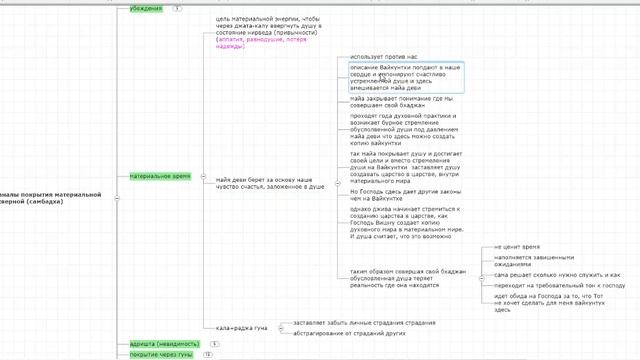Viewport: 640px width, 360px height.
Task: Collapse root node самбадха branch toggle
Action: pos(117,198)
